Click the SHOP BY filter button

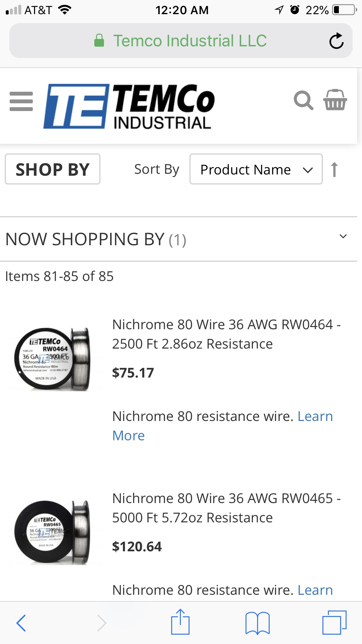point(52,169)
